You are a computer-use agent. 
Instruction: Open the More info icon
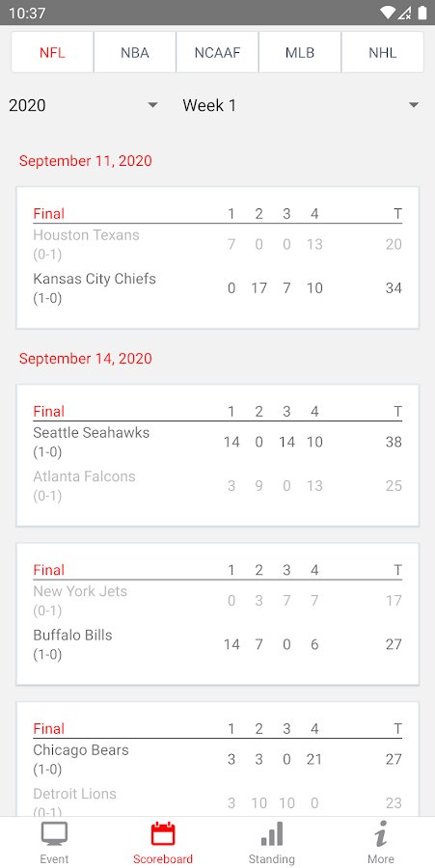[381, 833]
